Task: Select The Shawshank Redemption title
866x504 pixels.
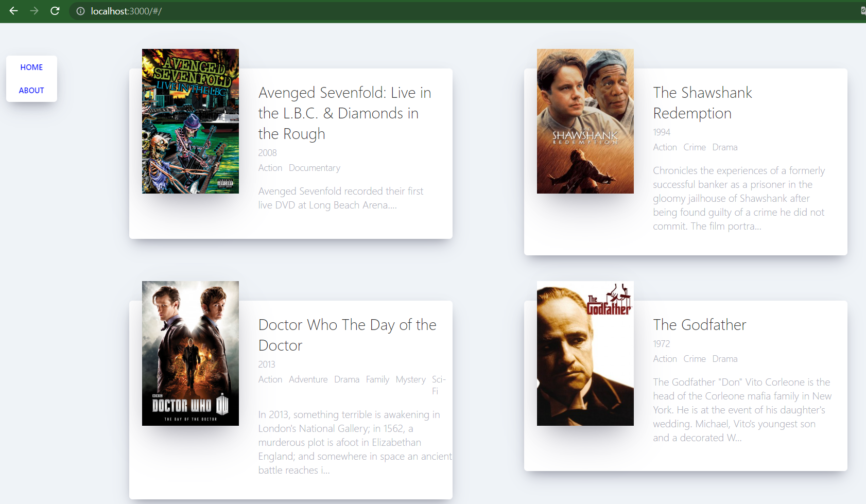Action: (x=703, y=103)
